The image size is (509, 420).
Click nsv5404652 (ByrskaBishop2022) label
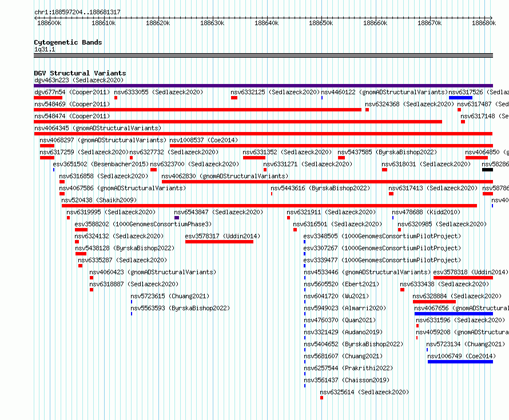point(353,344)
